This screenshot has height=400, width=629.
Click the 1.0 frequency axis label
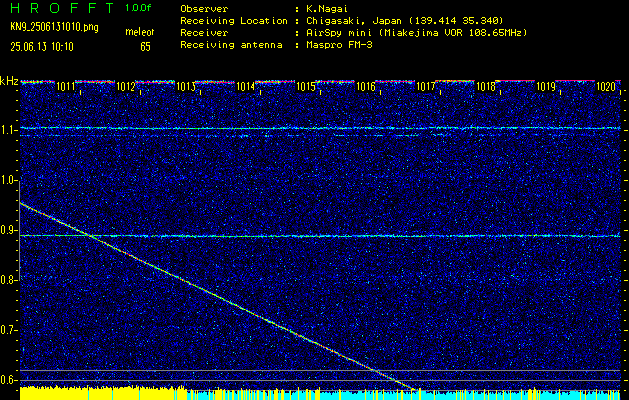pyautogui.click(x=7, y=181)
